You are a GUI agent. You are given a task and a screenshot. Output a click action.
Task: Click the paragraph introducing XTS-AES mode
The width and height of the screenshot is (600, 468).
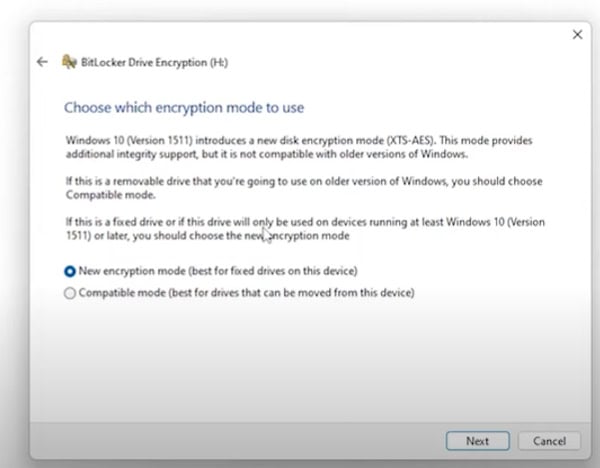(300, 144)
